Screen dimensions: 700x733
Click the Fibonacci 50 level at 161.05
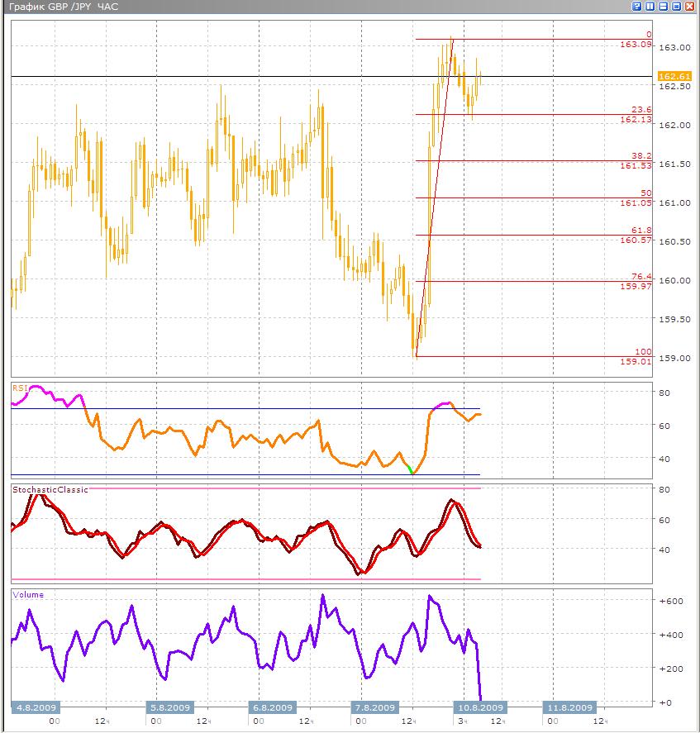(636, 198)
